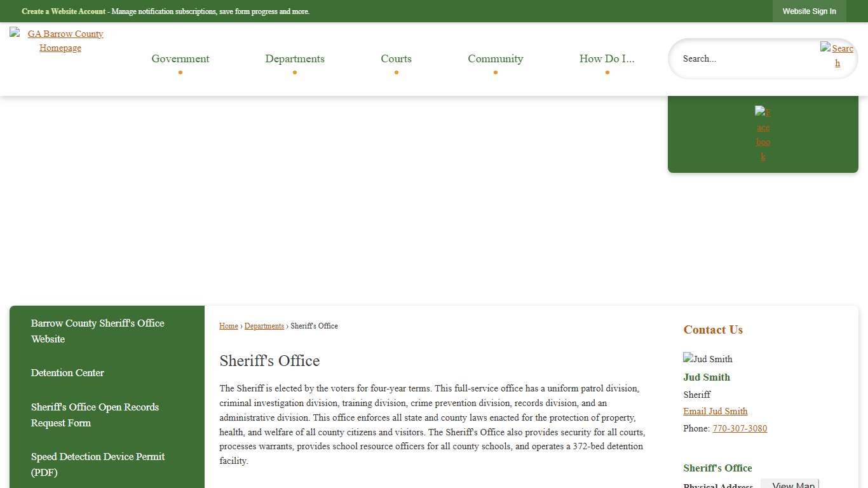868x488 pixels.
Task: Open the Community menu
Action: click(495, 58)
